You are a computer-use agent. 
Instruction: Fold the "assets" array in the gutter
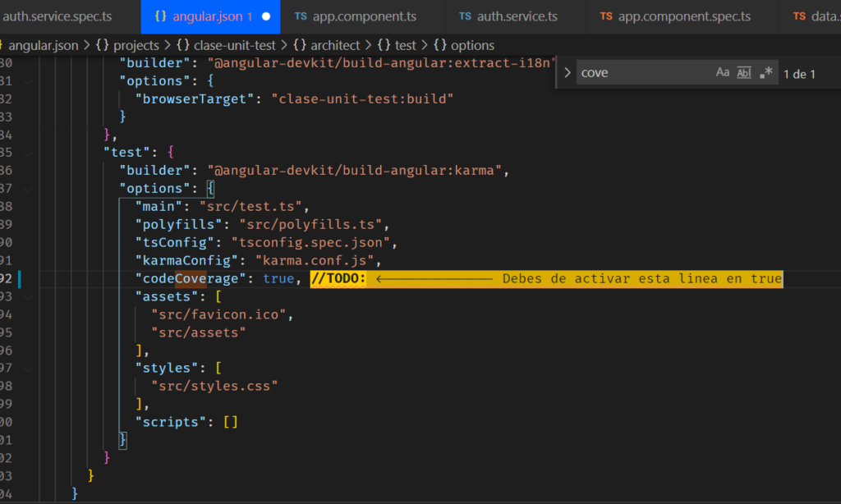click(x=29, y=297)
